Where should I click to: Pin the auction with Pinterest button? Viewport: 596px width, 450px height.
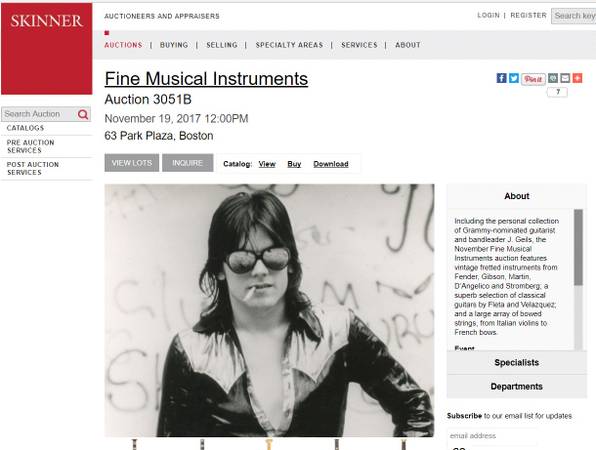tap(533, 79)
